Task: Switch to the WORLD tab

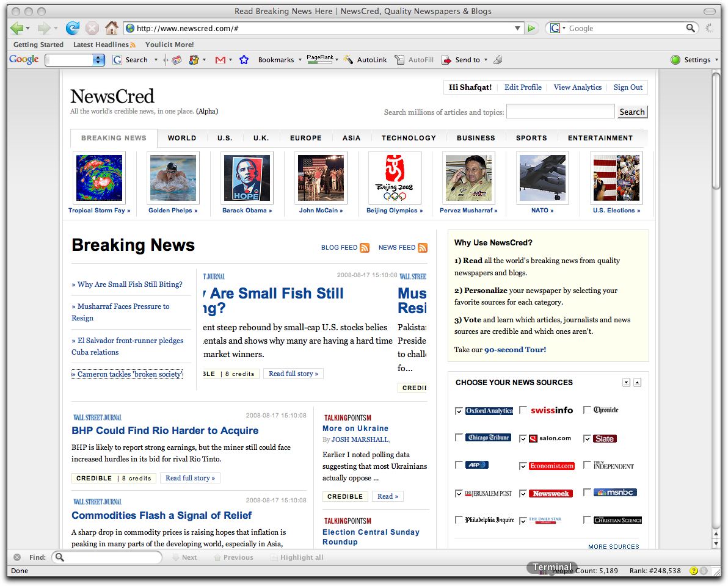Action: tap(182, 138)
